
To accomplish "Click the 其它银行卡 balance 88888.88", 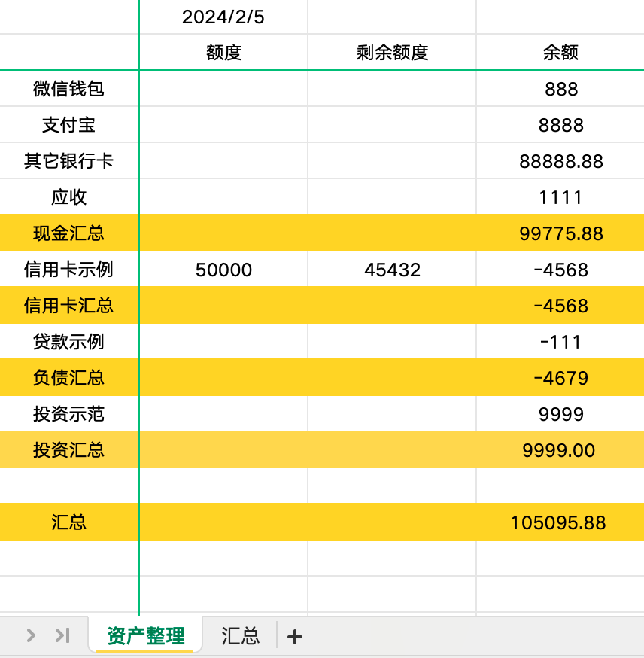I will (x=560, y=161).
